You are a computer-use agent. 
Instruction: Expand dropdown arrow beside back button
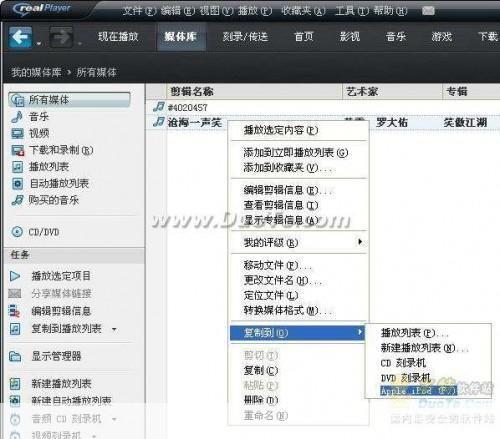39,44
